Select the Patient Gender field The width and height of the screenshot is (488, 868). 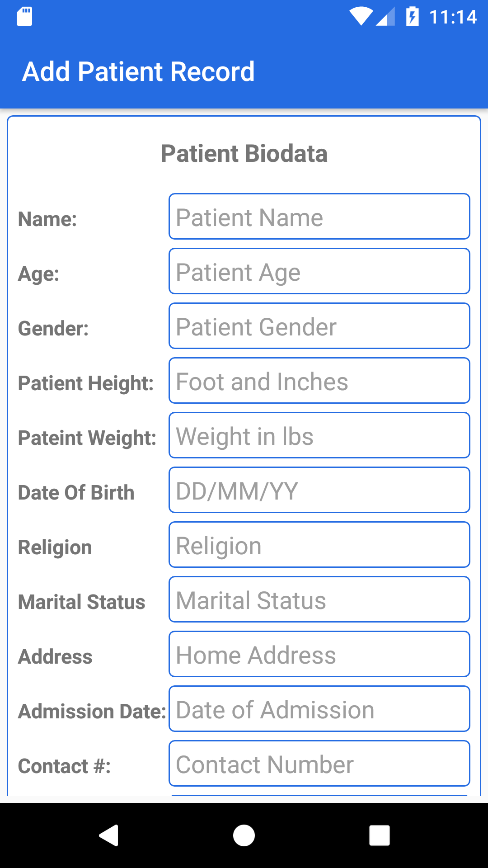click(x=319, y=326)
